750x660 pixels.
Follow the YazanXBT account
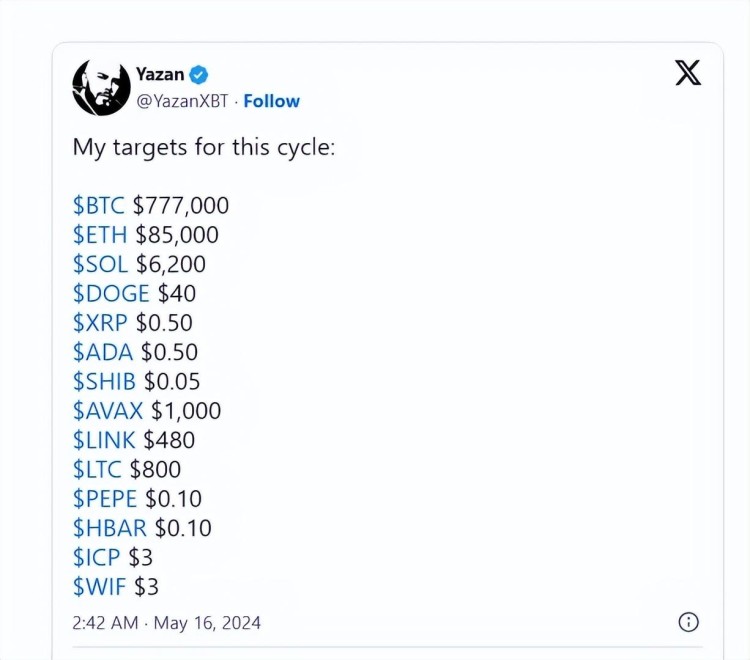(272, 101)
